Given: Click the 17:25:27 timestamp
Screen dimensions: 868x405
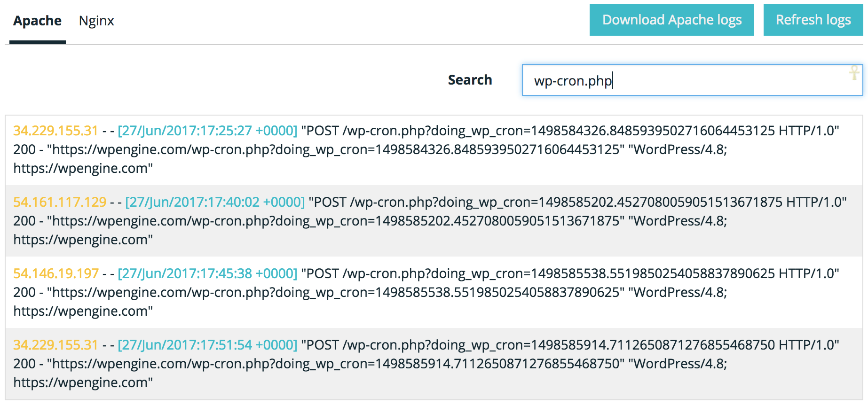Looking at the screenshot, I should pos(207,131).
